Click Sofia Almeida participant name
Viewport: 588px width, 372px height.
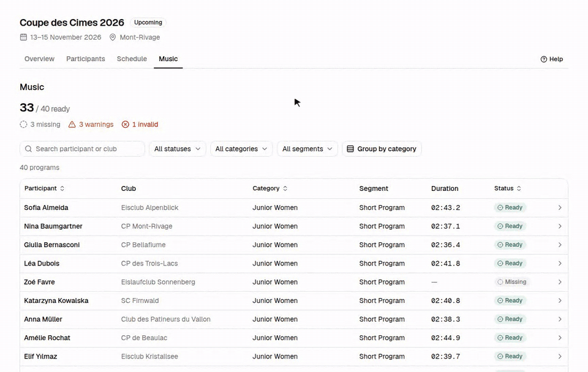[46, 207]
